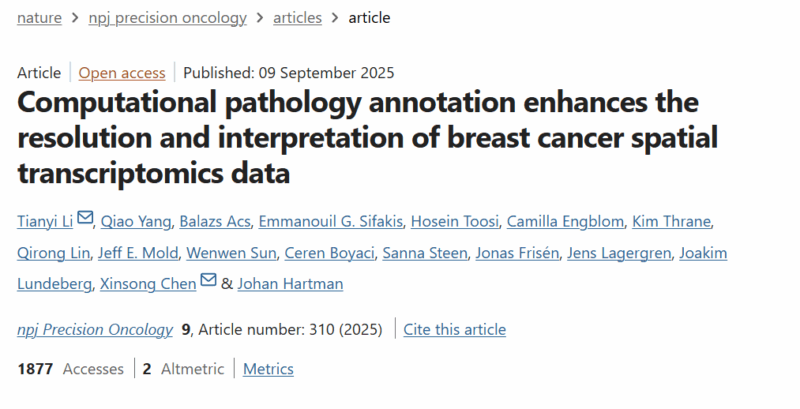Click author Kim Thrane
This screenshot has height=409, width=800.
coord(671,221)
